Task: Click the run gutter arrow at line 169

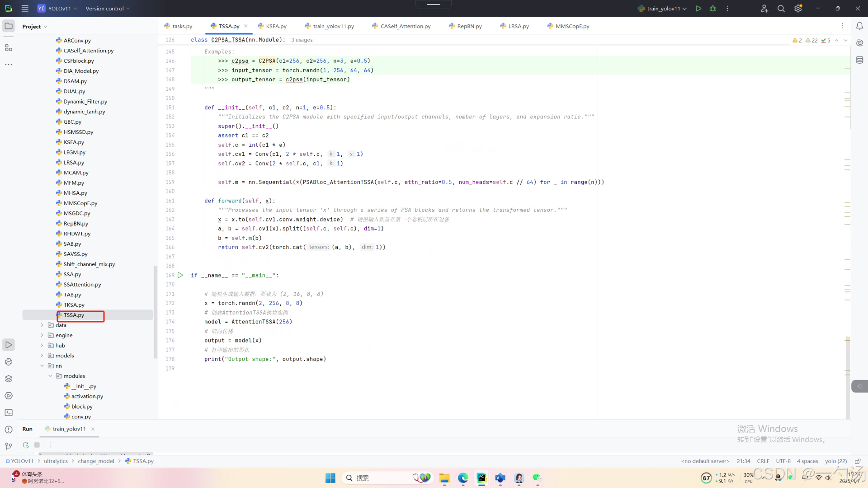Action: coord(180,275)
